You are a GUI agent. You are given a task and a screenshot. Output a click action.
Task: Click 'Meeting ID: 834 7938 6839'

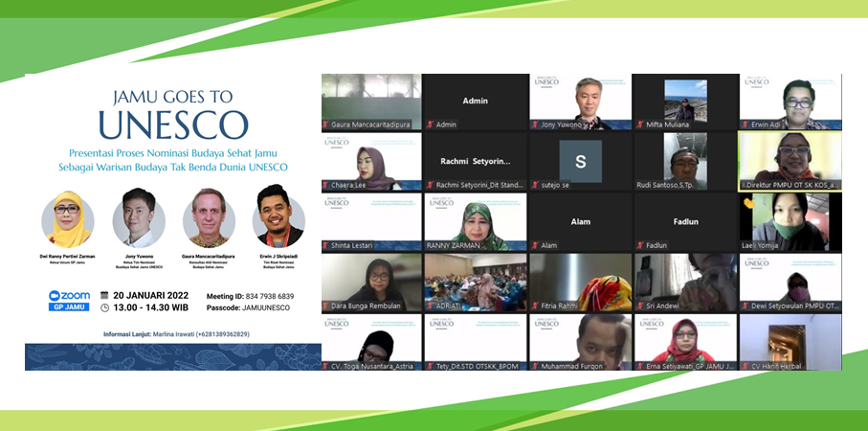(250, 296)
